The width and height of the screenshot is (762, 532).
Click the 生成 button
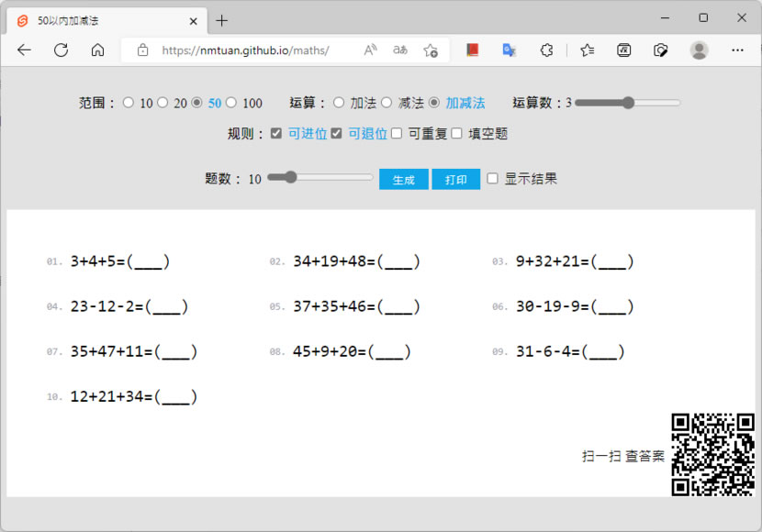click(403, 180)
